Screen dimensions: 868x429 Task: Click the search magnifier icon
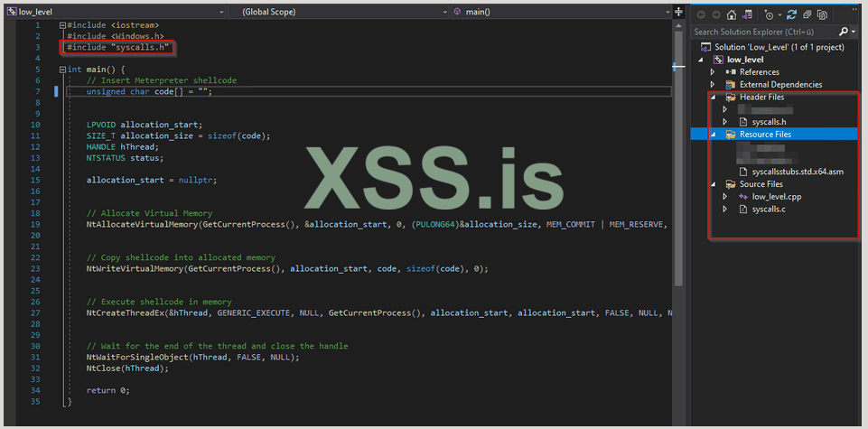843,32
